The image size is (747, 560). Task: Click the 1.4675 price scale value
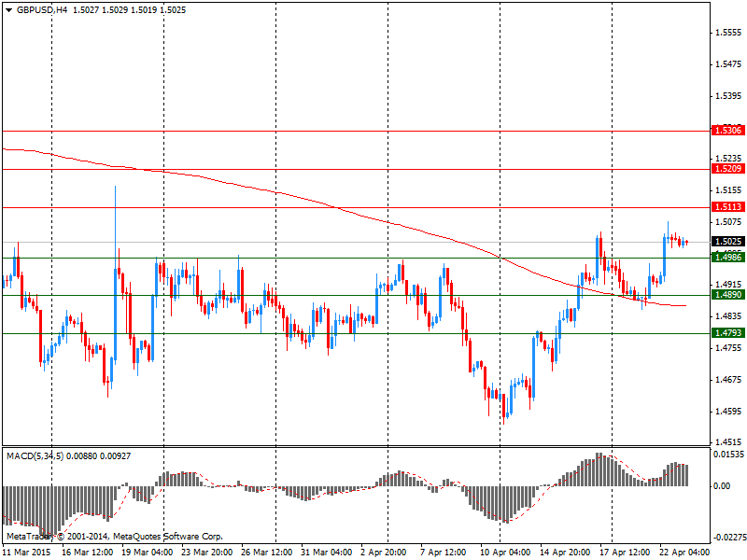tap(728, 380)
